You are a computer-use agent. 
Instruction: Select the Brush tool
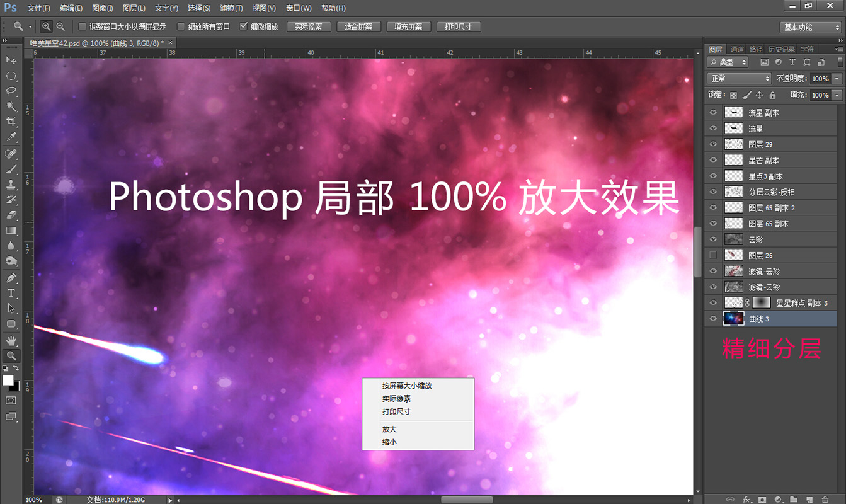[x=11, y=169]
